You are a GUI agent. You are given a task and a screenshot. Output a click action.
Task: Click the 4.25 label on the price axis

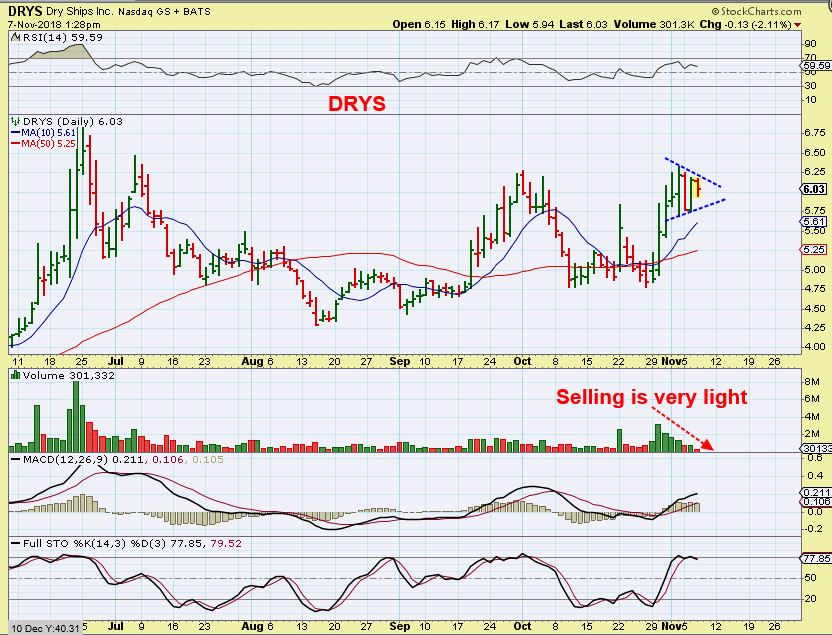tap(814, 328)
